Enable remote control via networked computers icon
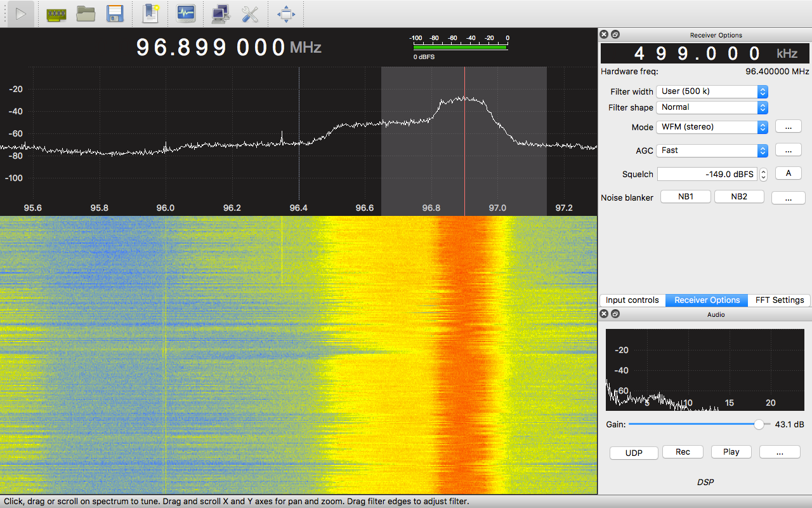 (x=220, y=13)
